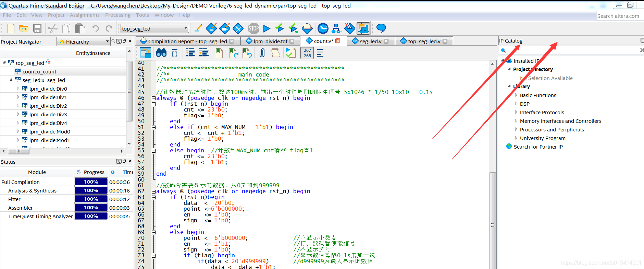Insert template with the scroll icon
Viewport: 644px width, 269px height.
click(275, 53)
